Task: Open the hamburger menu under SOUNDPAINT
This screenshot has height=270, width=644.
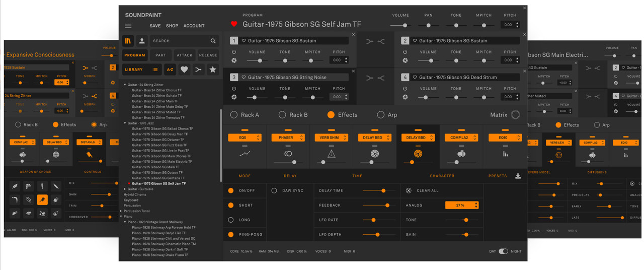Action: 128,26
